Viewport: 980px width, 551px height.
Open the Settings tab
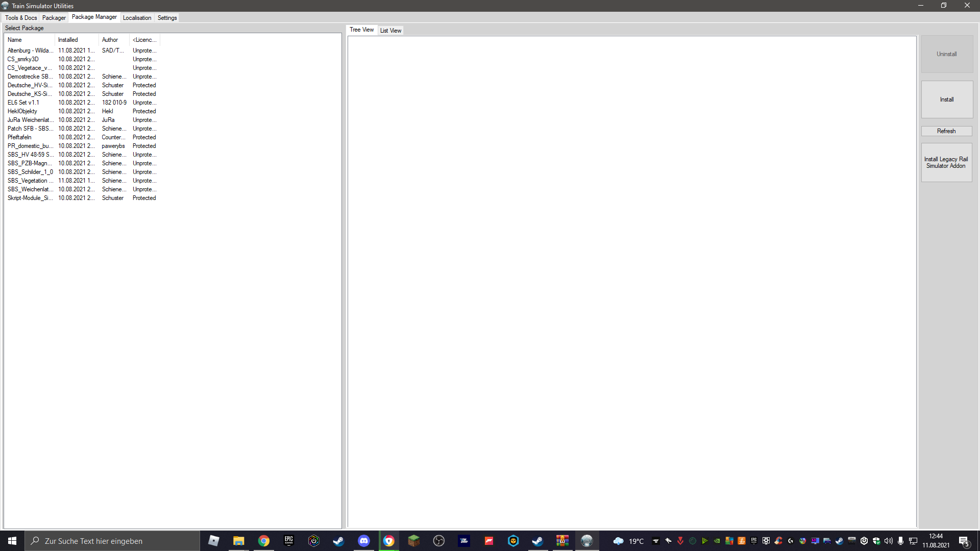pyautogui.click(x=167, y=18)
